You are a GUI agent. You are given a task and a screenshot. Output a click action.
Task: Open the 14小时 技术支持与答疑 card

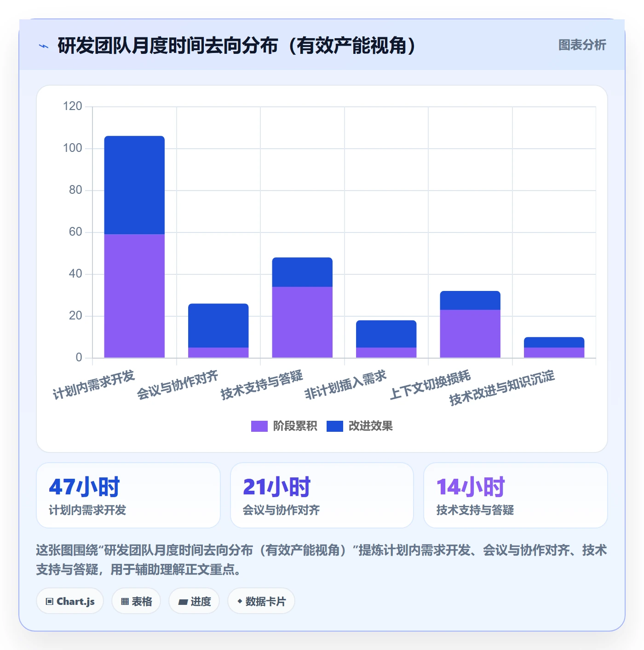pos(516,495)
